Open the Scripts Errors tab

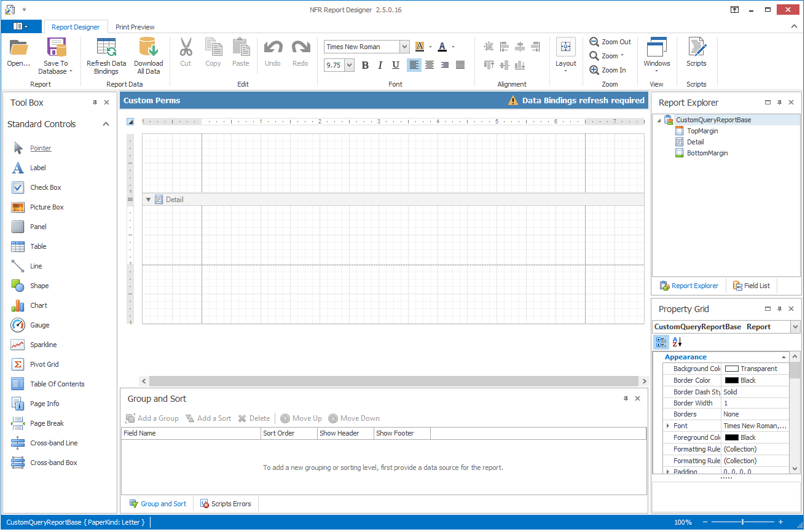(x=226, y=504)
